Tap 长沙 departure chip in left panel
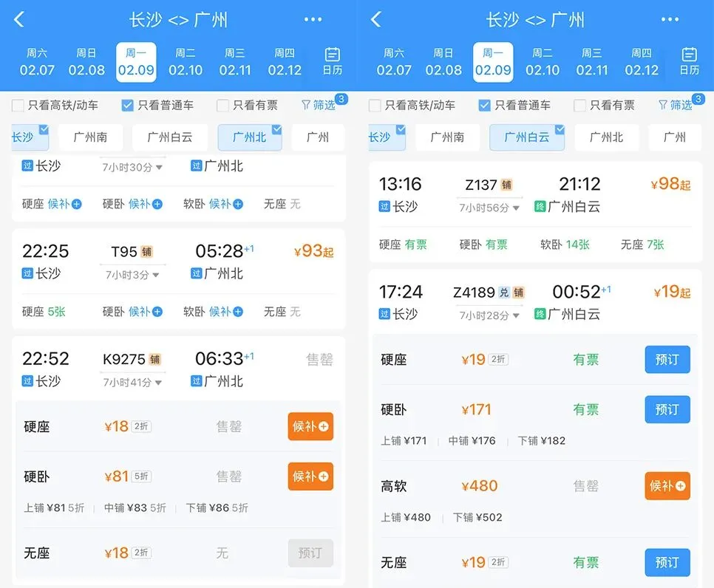Image resolution: width=714 pixels, height=588 pixels. (x=30, y=137)
